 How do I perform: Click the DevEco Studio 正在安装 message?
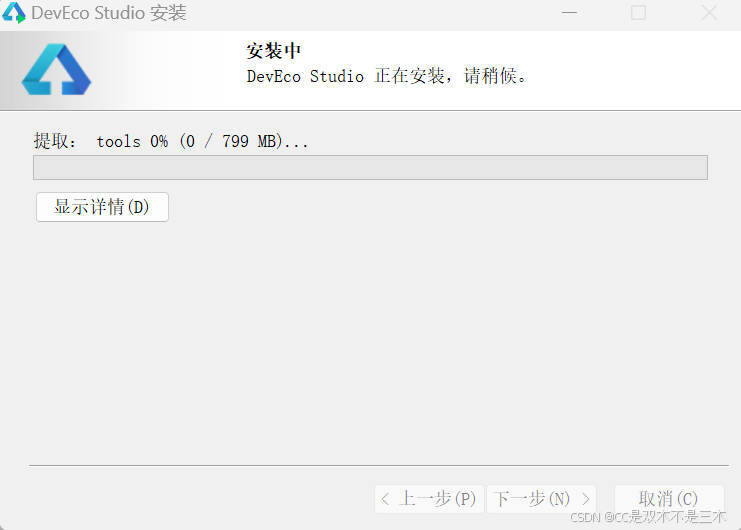pos(386,76)
